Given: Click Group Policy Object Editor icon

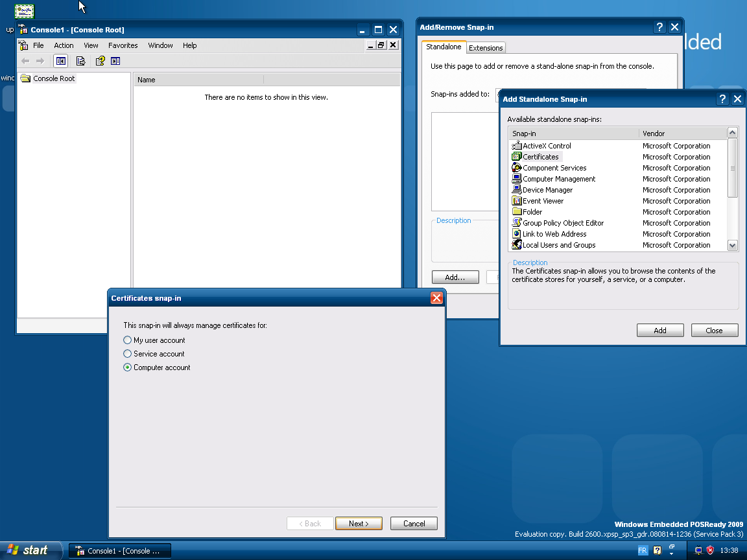Looking at the screenshot, I should 516,222.
